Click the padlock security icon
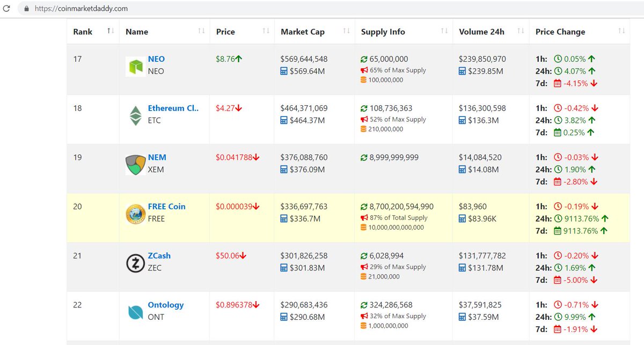 (x=26, y=9)
